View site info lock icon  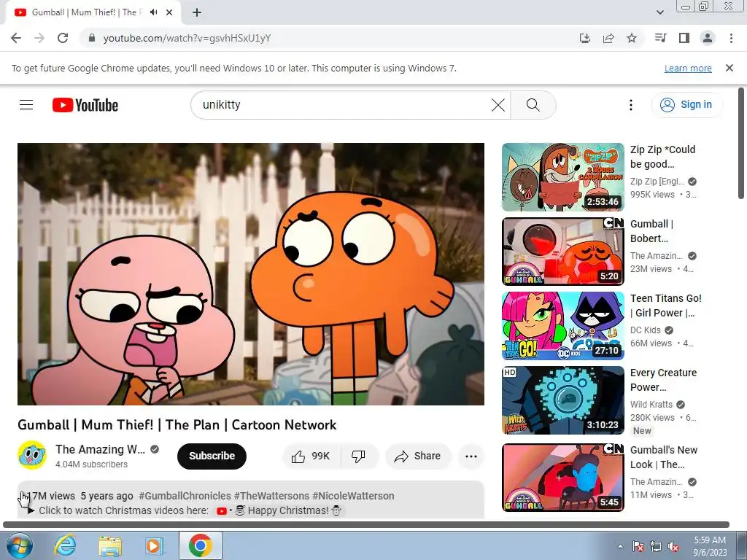92,38
